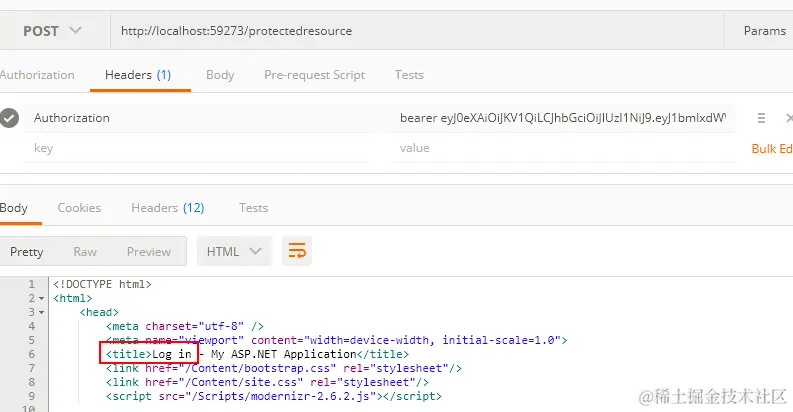Image resolution: width=793 pixels, height=412 pixels.
Task: Click the empty value input field
Action: (563, 148)
